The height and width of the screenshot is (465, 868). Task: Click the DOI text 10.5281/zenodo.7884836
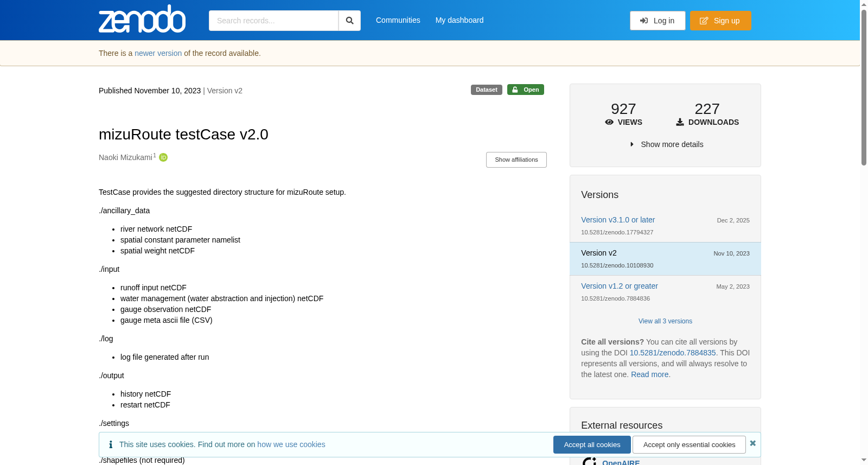point(615,298)
